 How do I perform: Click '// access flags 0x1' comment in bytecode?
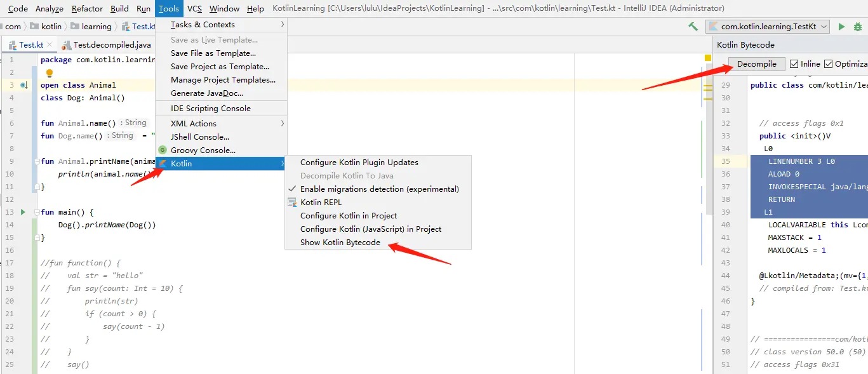click(801, 123)
